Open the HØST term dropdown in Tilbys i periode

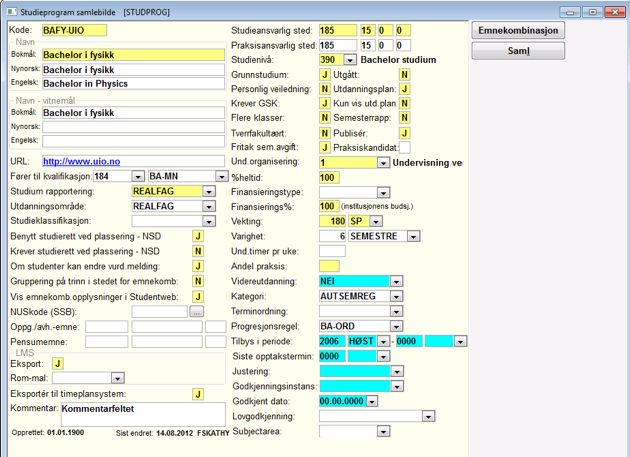383,342
